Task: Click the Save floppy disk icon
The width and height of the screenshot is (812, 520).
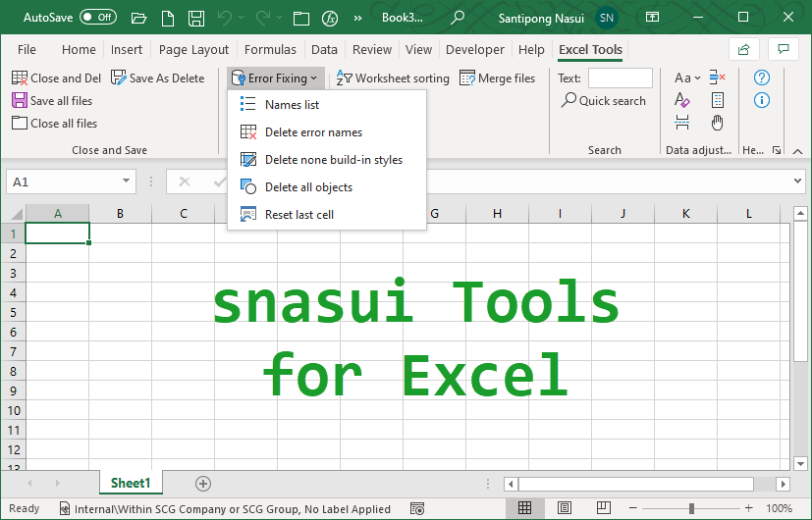Action: (x=195, y=19)
